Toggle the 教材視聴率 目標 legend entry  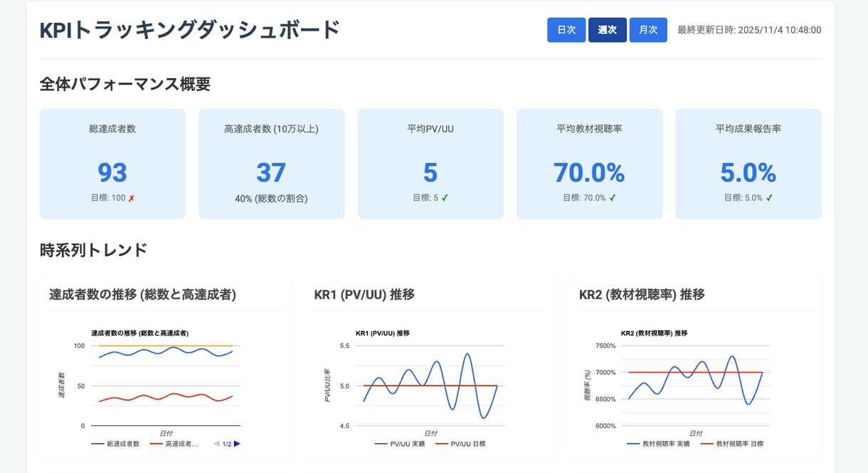click(732, 444)
